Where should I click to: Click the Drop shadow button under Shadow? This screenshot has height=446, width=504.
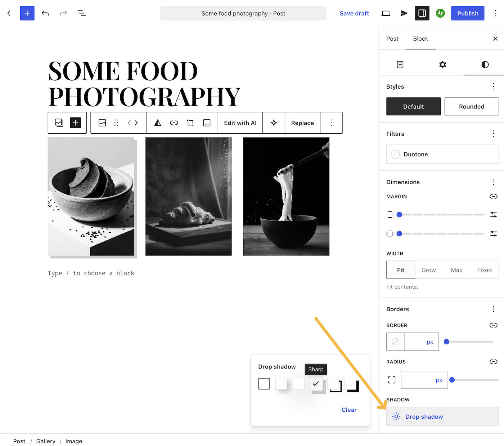click(x=442, y=416)
